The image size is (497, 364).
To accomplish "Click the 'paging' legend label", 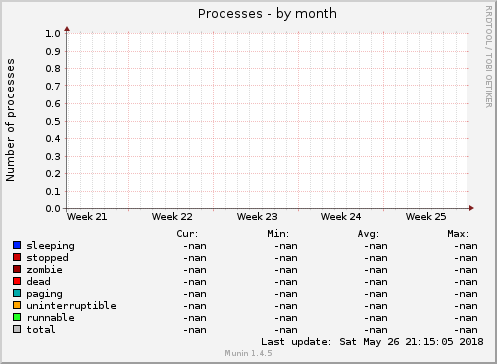I will [45, 294].
